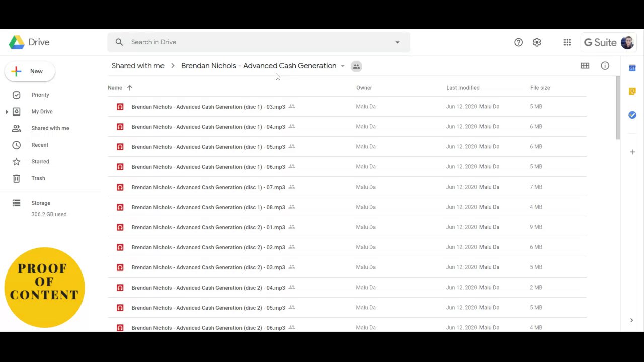Select file disc 2 - 02.mp3
Screen dimensions: 644x362
click(347, 247)
